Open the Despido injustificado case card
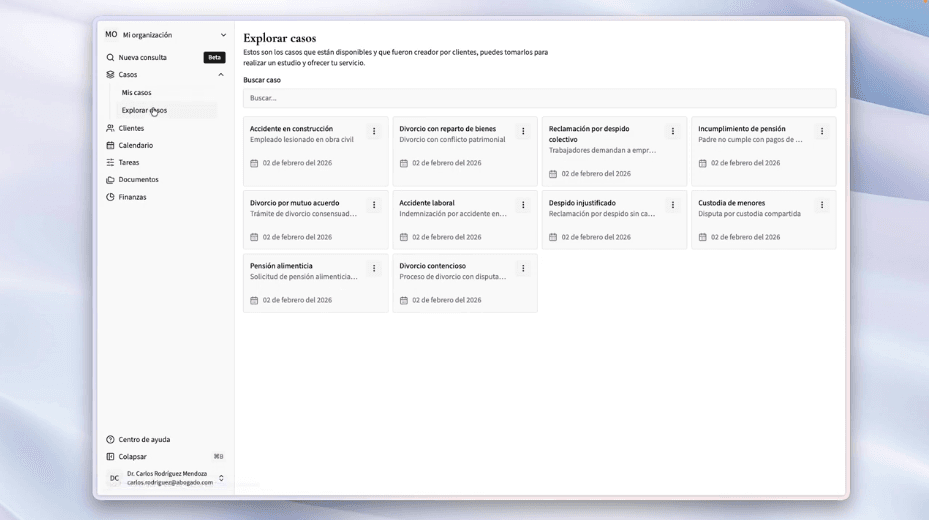The height and width of the screenshot is (520, 929). pos(604,220)
